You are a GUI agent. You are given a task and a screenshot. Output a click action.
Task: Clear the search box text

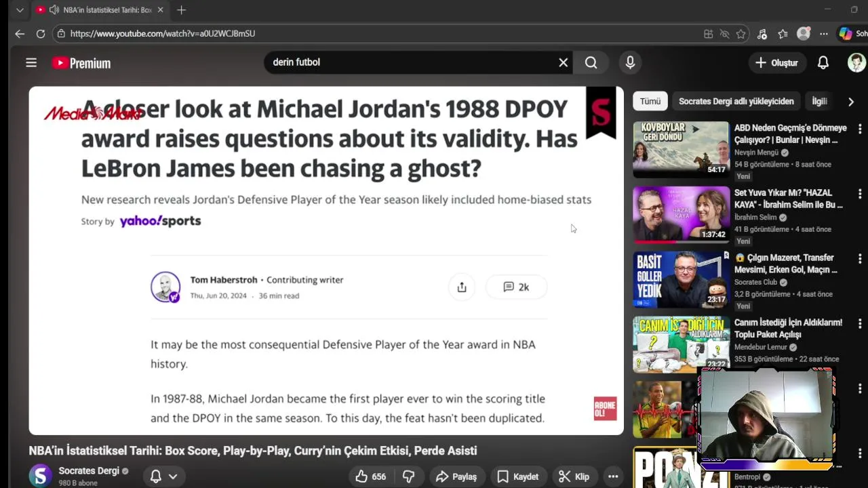[563, 62]
